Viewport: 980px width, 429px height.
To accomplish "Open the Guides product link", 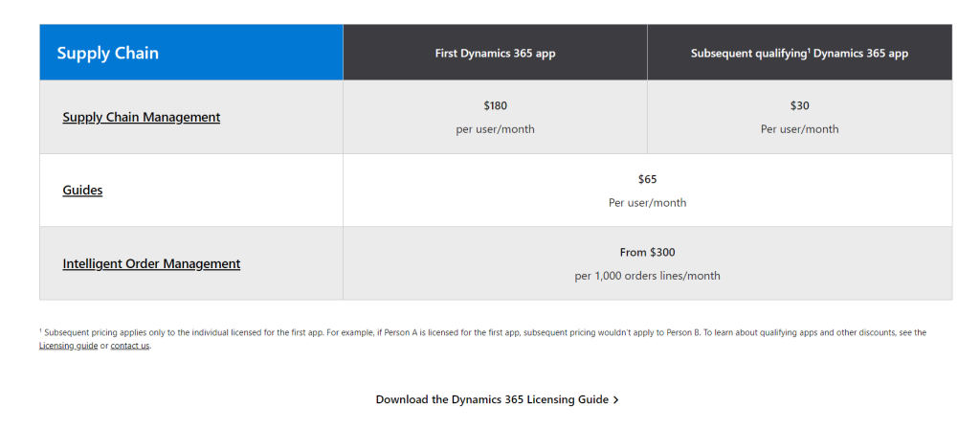I will point(82,191).
